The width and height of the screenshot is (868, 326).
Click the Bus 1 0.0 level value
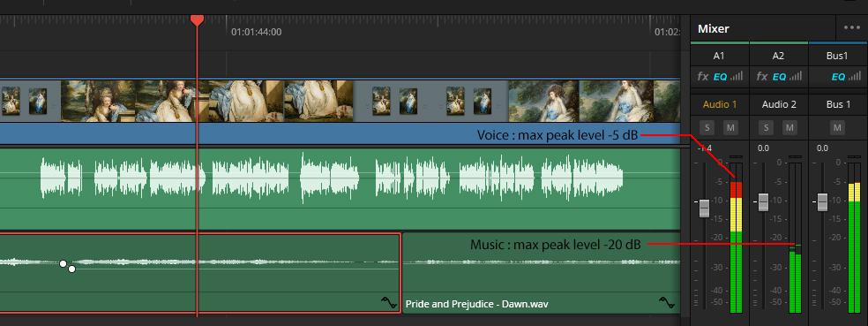823,148
